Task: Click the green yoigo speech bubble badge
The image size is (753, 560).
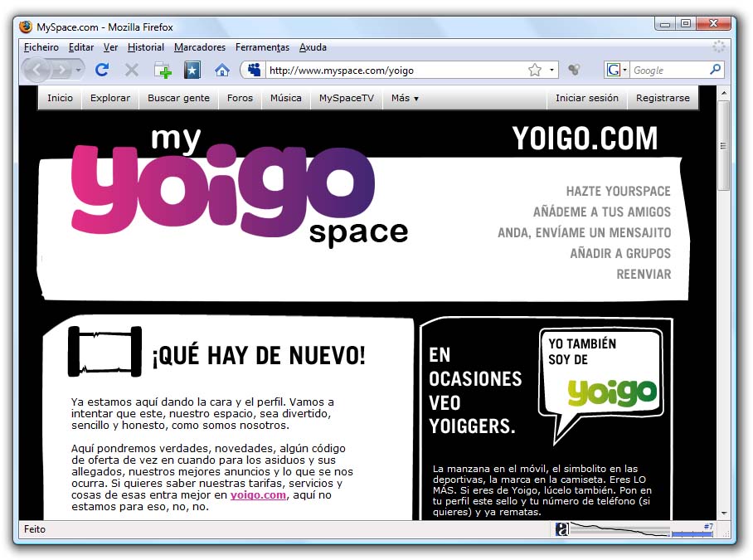Action: (x=600, y=386)
